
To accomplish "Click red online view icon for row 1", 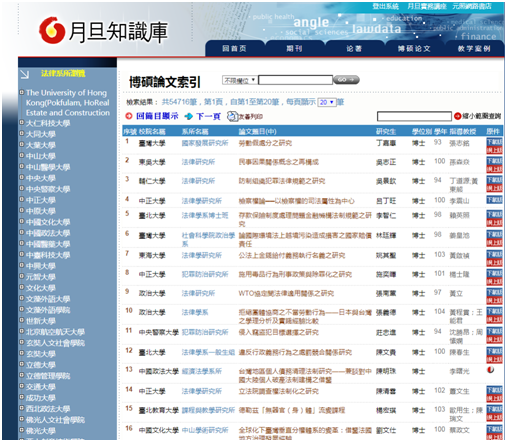I will pyautogui.click(x=494, y=150).
